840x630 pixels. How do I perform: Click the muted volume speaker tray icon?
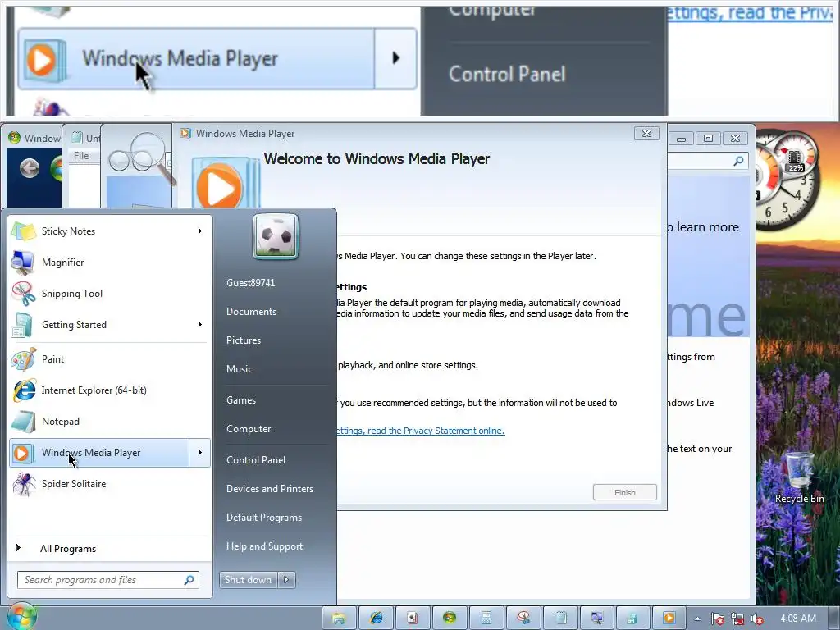tap(757, 619)
